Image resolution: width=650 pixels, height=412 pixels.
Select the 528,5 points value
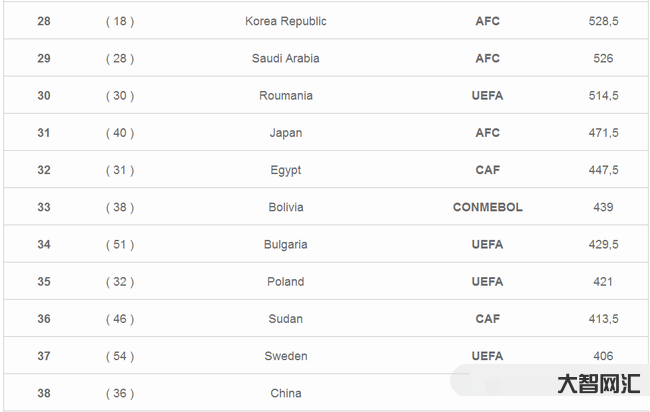click(x=602, y=21)
